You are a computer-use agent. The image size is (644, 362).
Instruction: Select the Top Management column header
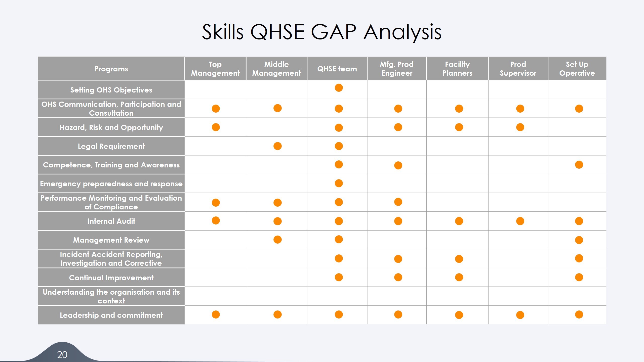click(216, 68)
